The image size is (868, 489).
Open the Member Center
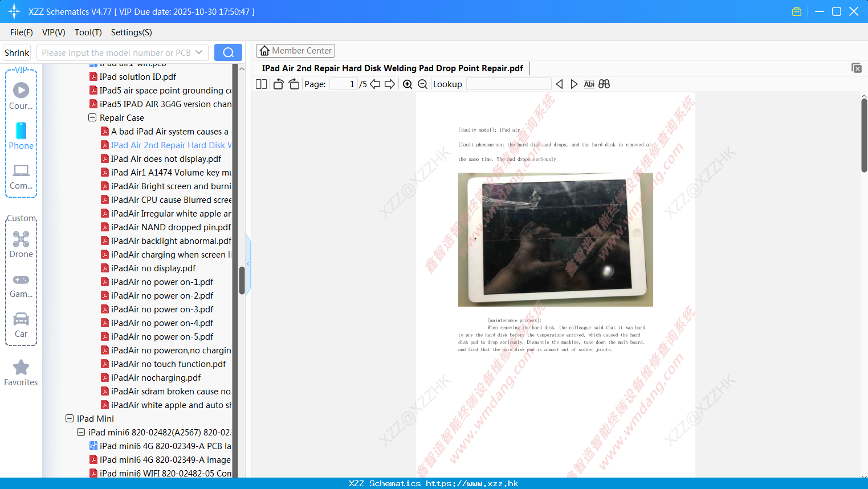click(295, 51)
